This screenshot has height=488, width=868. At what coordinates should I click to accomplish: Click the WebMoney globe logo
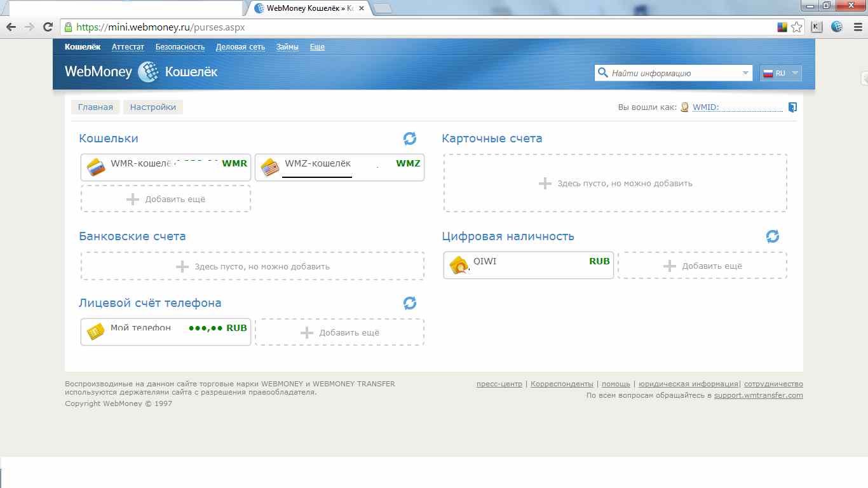click(x=147, y=72)
